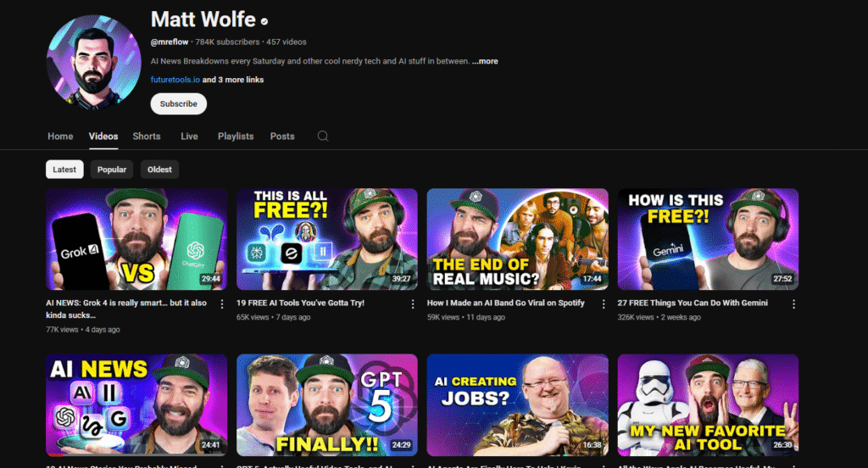The height and width of the screenshot is (468, 868).
Task: Open 'AI CREATING JOBS?' video thumbnail
Action: pos(518,405)
